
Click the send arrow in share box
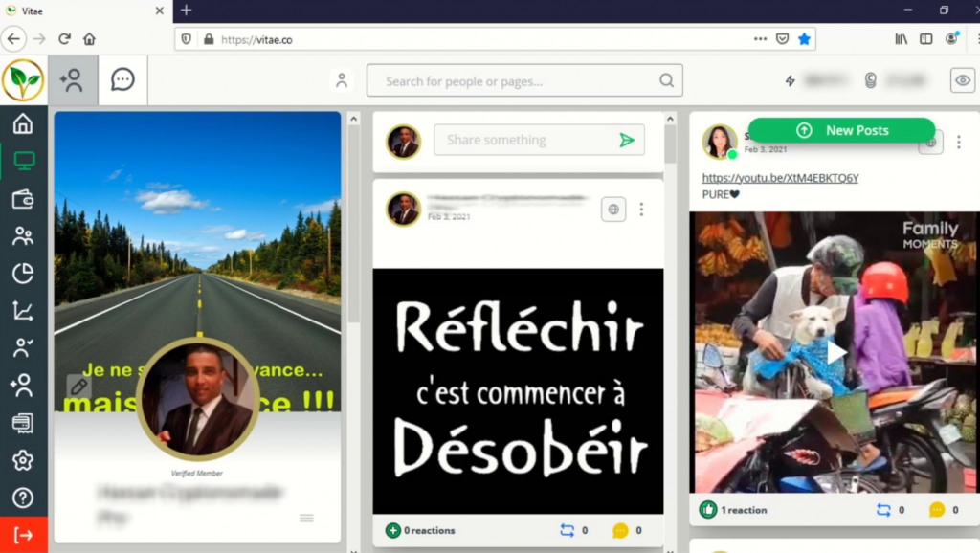[627, 141]
